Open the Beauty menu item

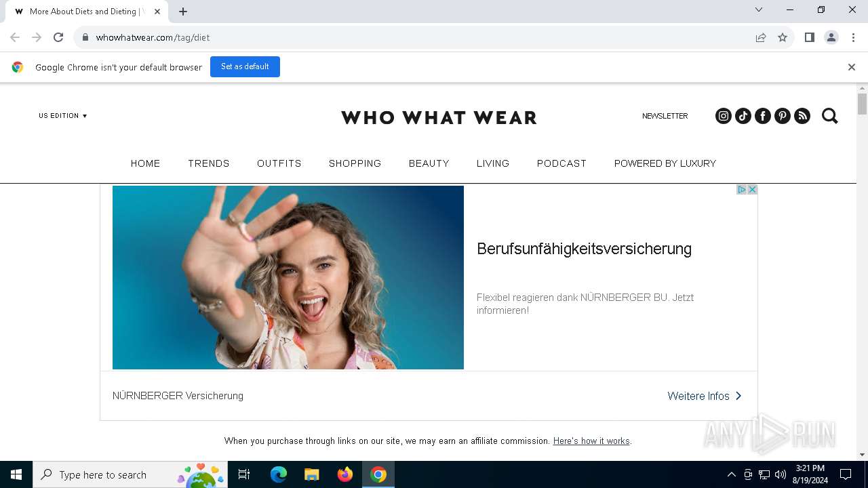click(x=429, y=163)
